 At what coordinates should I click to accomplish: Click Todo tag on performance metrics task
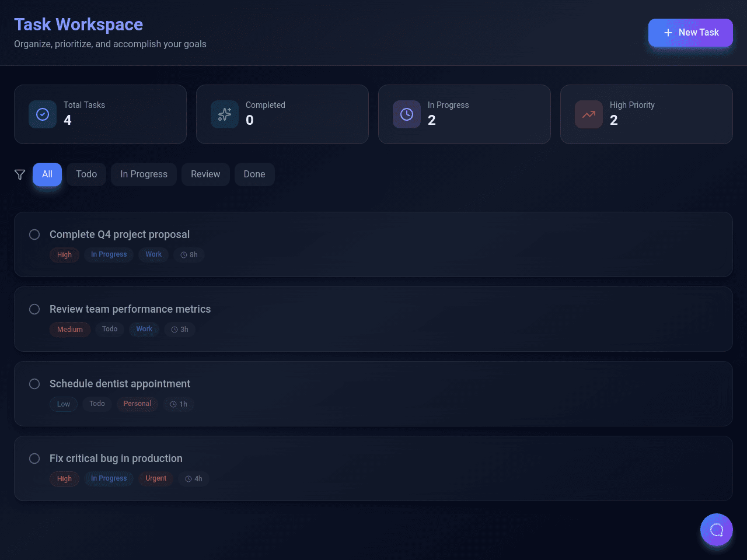pyautogui.click(x=110, y=329)
